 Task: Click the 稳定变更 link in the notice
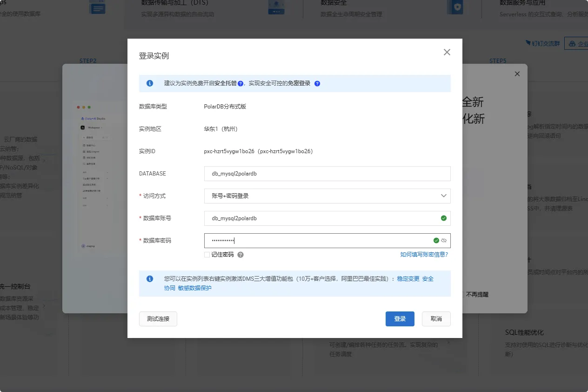(x=409, y=278)
